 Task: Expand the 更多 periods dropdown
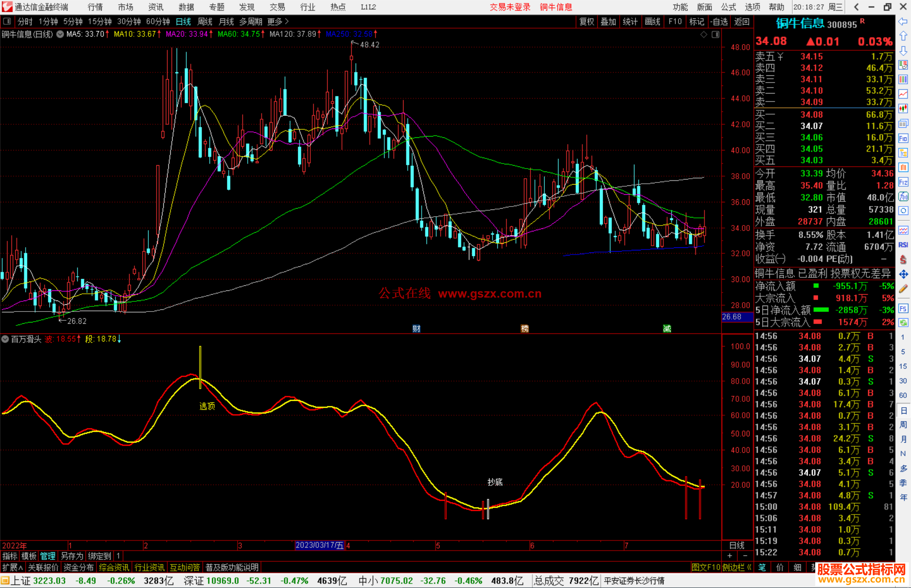pos(278,21)
